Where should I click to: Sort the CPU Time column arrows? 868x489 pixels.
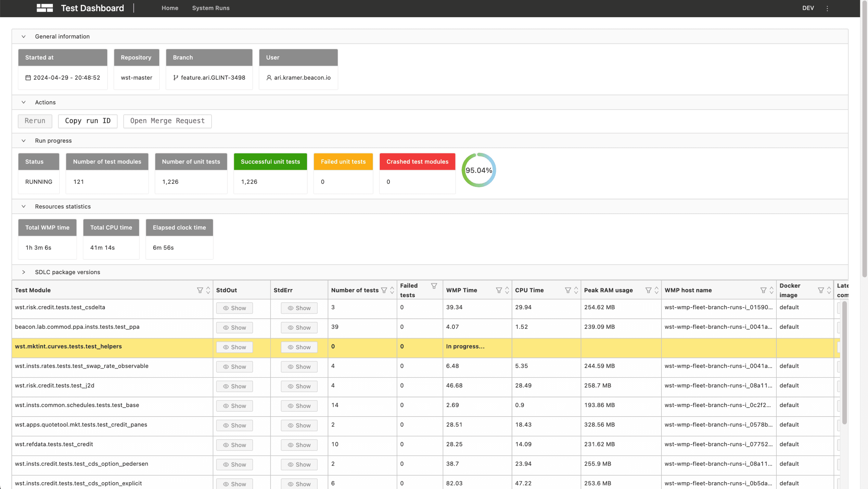point(576,290)
